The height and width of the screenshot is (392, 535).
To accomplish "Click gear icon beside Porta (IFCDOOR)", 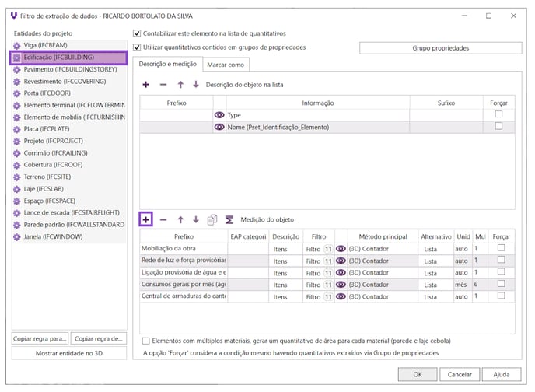I will pyautogui.click(x=17, y=93).
